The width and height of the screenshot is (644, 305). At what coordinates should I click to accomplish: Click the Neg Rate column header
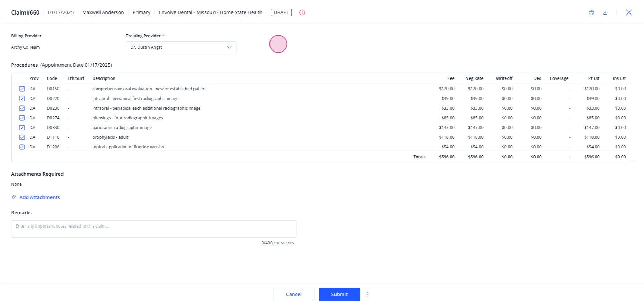pos(474,78)
